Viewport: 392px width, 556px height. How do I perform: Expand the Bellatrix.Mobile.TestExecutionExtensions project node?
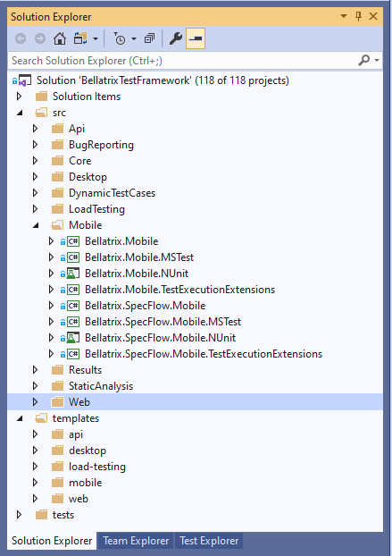(x=52, y=290)
